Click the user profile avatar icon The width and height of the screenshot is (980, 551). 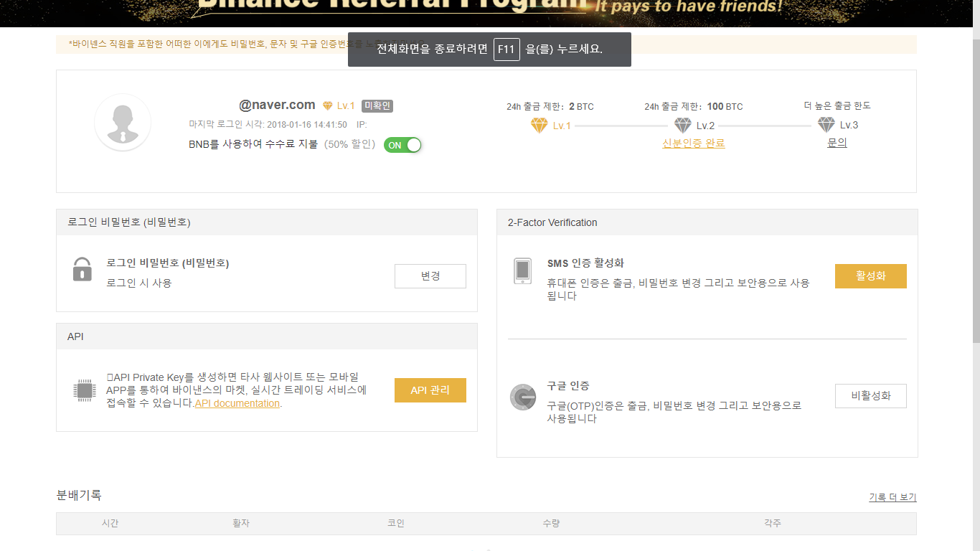123,123
